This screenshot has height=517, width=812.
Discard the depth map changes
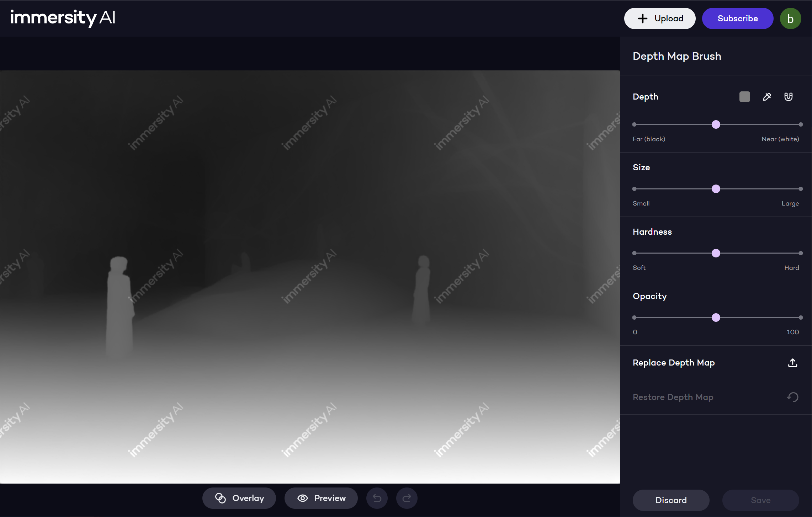(x=671, y=500)
